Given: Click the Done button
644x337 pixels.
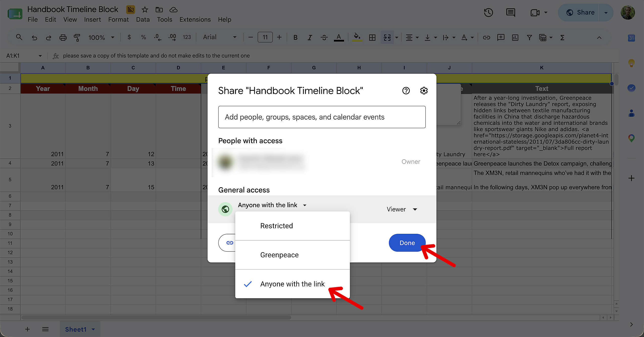Looking at the screenshot, I should pyautogui.click(x=407, y=243).
